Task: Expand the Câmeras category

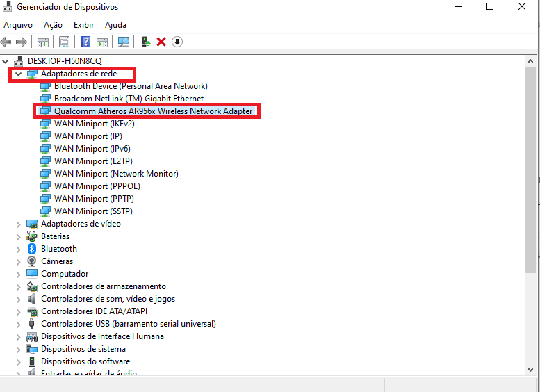Action: [19, 262]
